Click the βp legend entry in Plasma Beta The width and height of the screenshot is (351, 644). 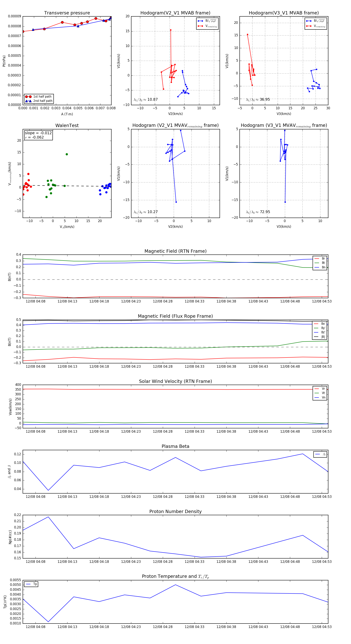click(x=320, y=454)
